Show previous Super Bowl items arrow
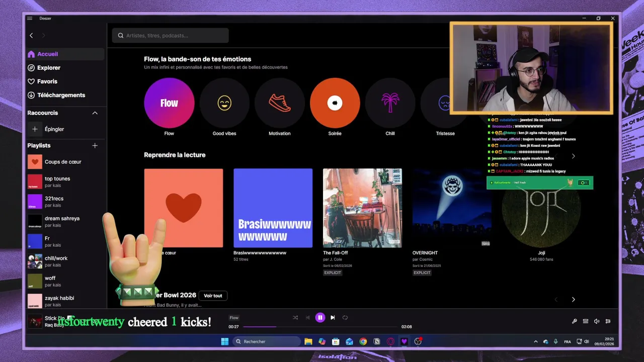 coord(556,299)
